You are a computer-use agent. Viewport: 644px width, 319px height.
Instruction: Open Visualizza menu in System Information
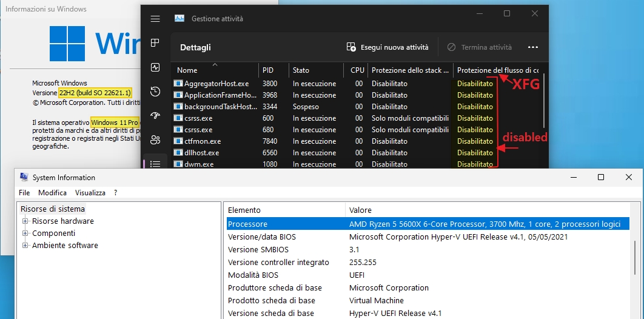[x=90, y=192]
